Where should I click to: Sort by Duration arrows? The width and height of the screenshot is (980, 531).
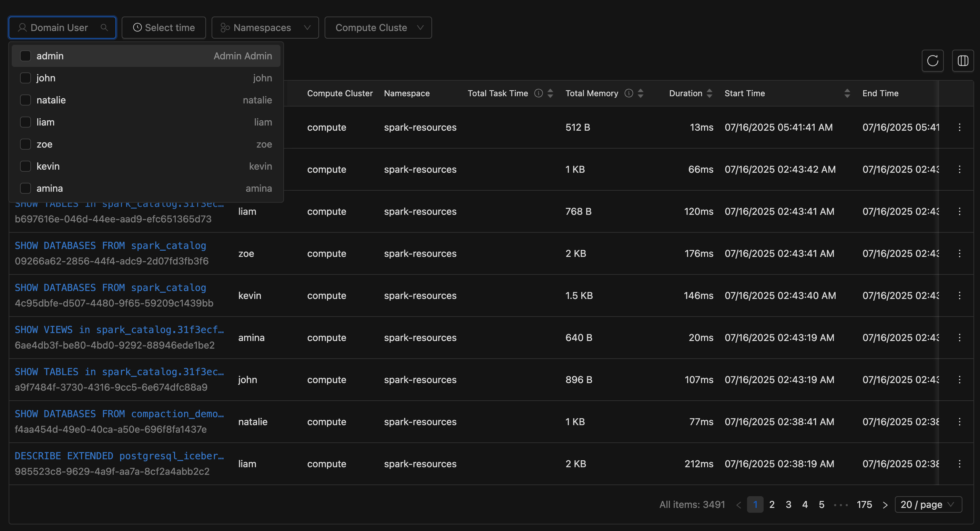click(x=709, y=93)
